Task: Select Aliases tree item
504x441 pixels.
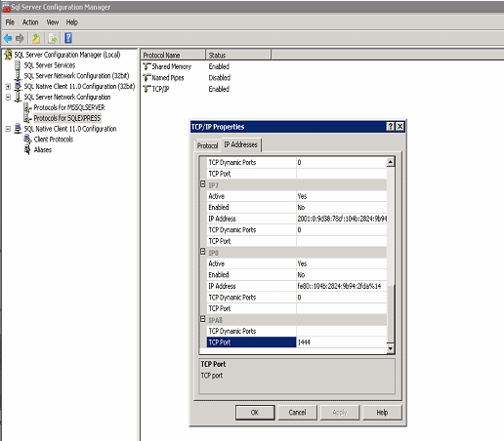Action: click(43, 149)
